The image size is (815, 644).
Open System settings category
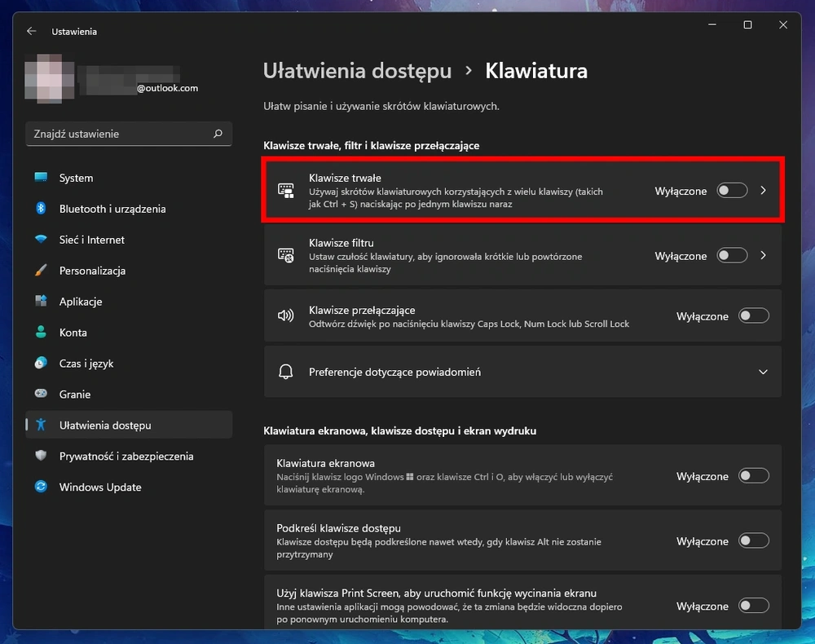pos(129,178)
